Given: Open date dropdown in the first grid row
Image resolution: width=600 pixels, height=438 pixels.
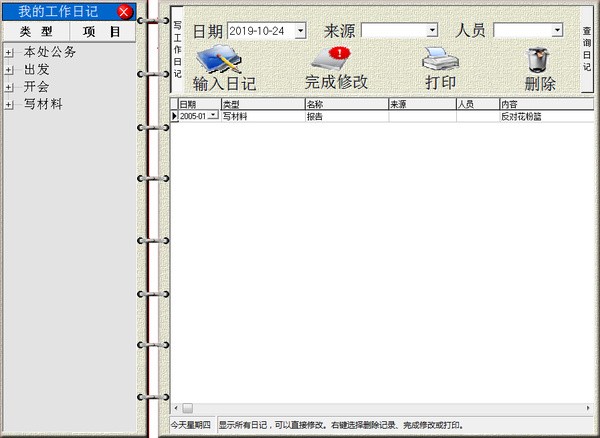Looking at the screenshot, I should (213, 116).
